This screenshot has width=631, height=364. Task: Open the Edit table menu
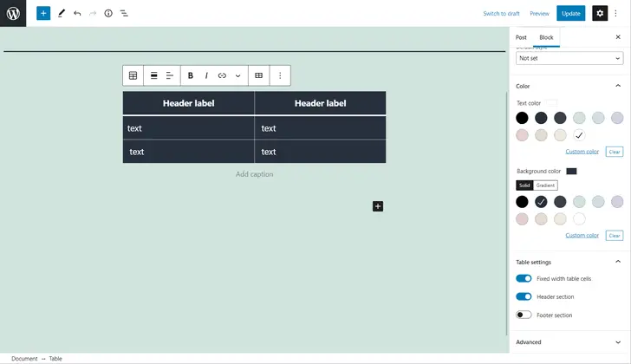pyautogui.click(x=259, y=75)
